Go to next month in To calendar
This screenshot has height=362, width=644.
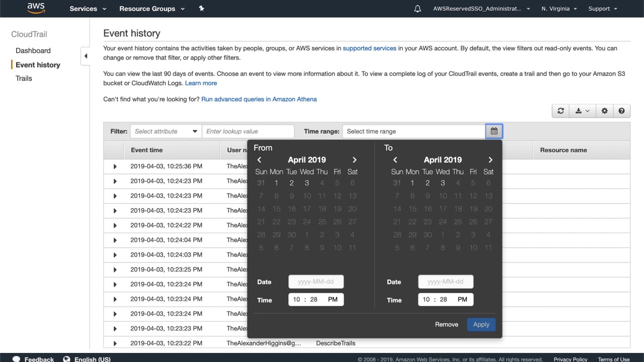point(491,160)
